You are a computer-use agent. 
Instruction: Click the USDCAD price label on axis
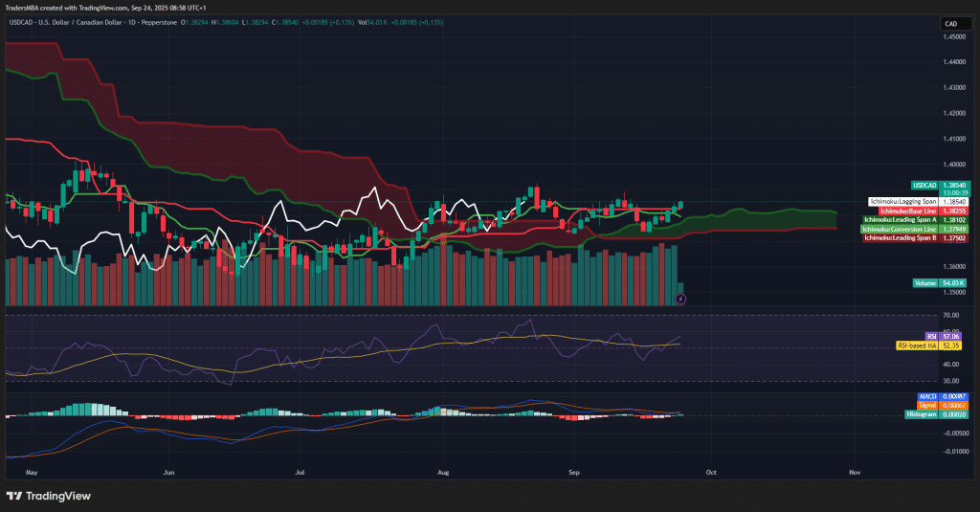(923, 185)
